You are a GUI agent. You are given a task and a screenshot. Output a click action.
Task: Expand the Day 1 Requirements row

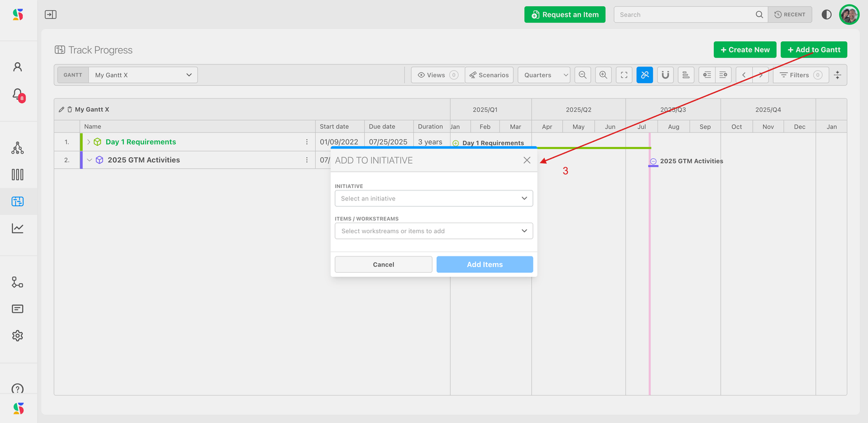click(89, 142)
